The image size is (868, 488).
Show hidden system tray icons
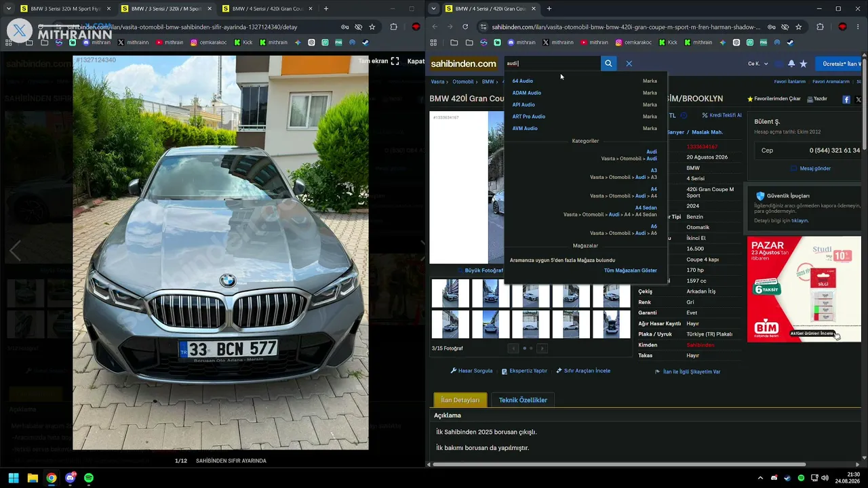[x=760, y=478]
